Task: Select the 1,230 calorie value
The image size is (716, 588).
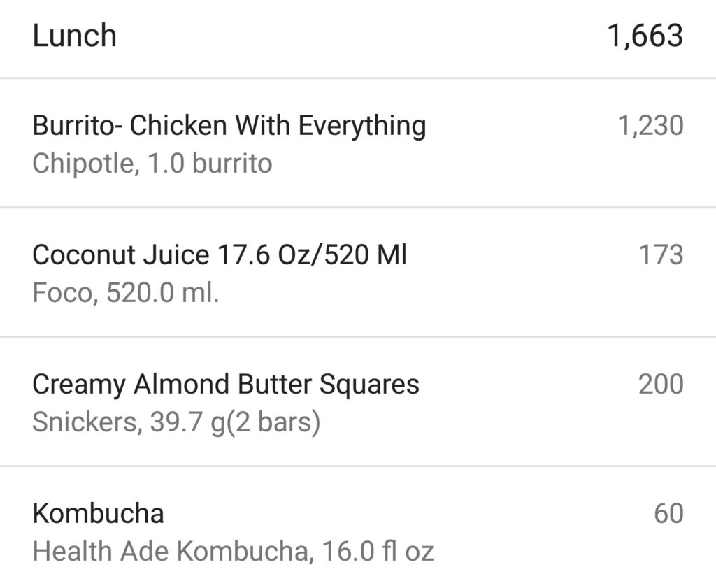Action: [x=650, y=126]
